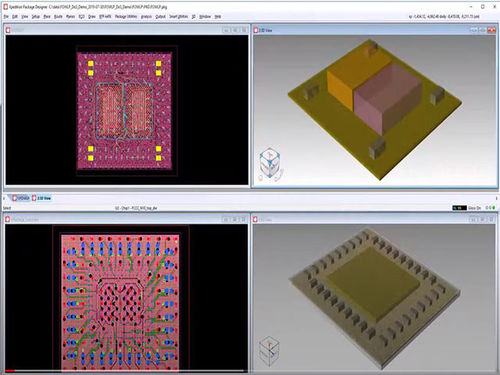
Task: Click the bottom-left layout window's document icon
Action: (8, 219)
